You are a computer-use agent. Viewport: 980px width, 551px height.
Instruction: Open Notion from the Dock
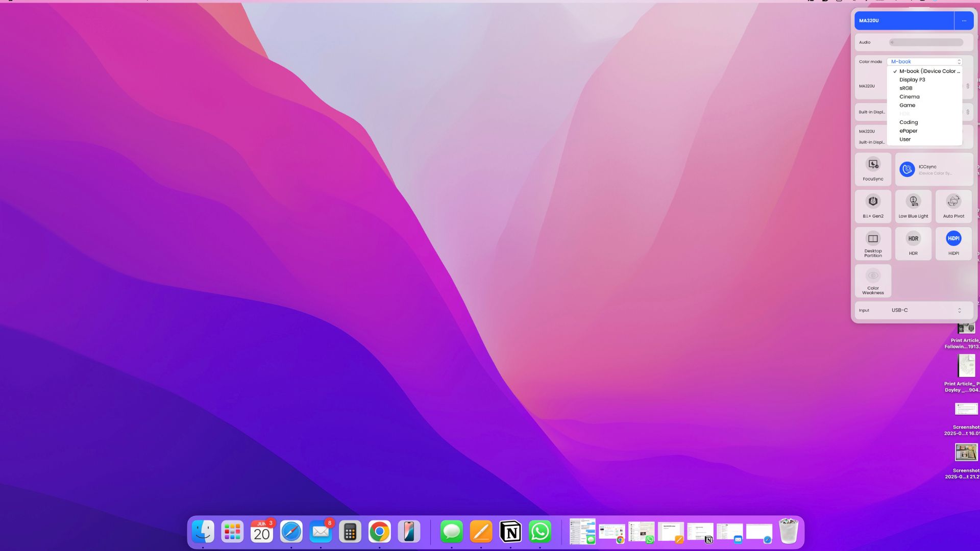coord(511,532)
